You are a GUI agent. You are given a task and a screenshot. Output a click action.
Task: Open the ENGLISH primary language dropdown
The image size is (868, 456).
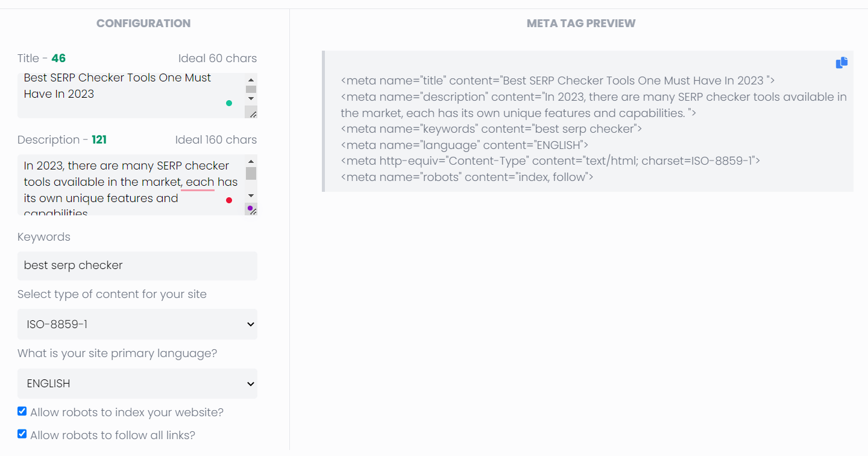[137, 384]
